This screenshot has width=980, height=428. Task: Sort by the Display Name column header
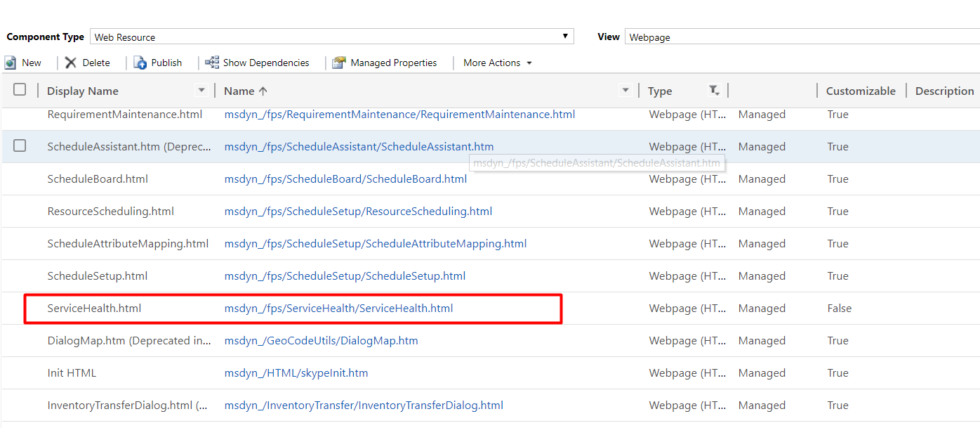83,91
